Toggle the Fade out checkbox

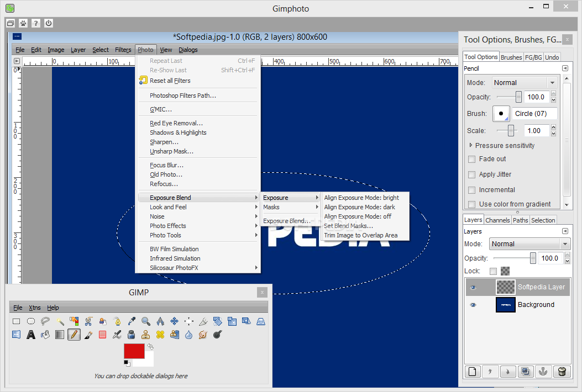(472, 159)
